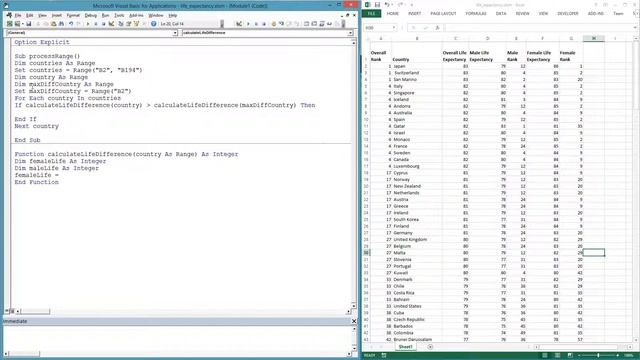Click the Find binoculars icon in VBA toolbar
This screenshot has height=360, width=640.
click(x=61, y=24)
